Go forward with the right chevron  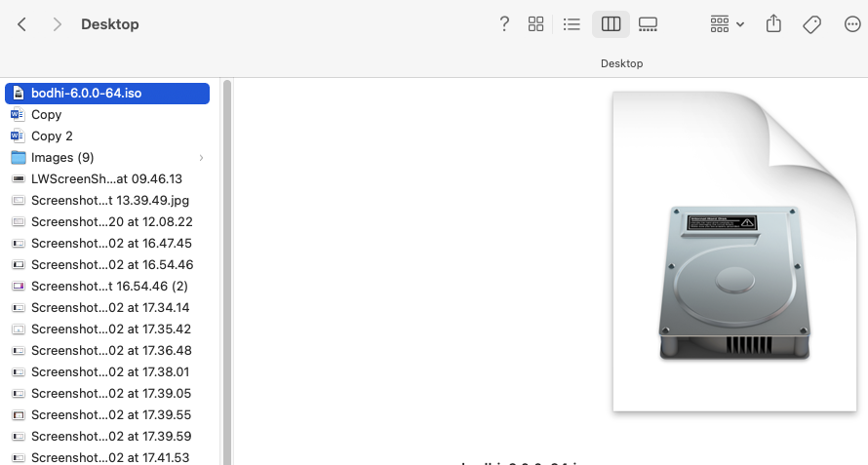click(x=57, y=24)
